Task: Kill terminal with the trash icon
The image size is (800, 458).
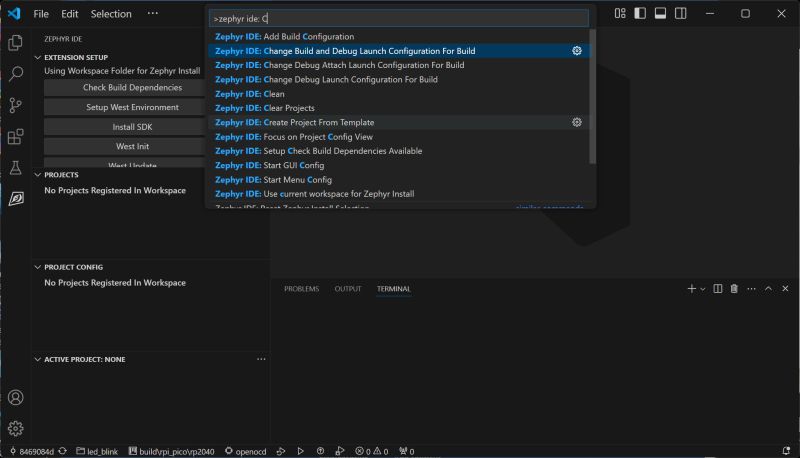Action: coord(734,289)
